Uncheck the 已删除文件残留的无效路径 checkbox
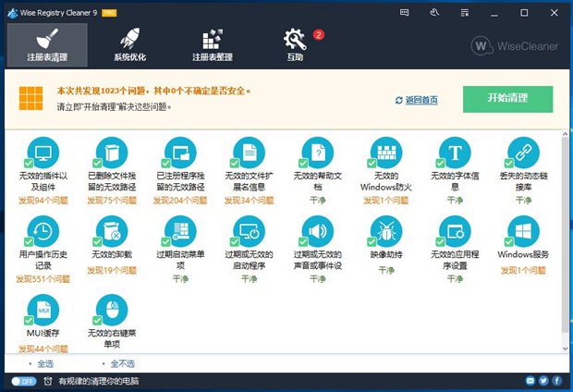This screenshot has height=392, width=573. click(x=97, y=163)
